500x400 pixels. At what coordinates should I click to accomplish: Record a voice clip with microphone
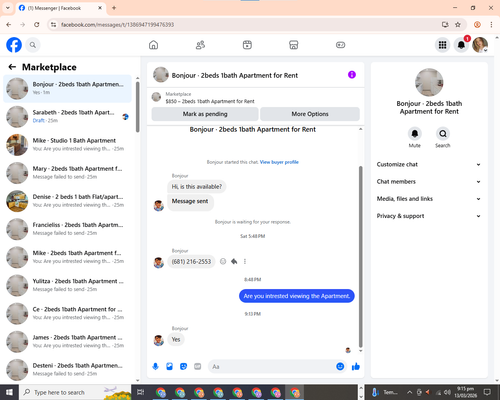coord(155,367)
